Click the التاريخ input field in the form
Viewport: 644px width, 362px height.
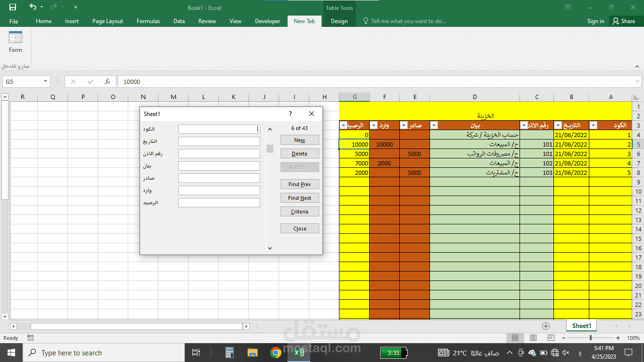(x=219, y=141)
